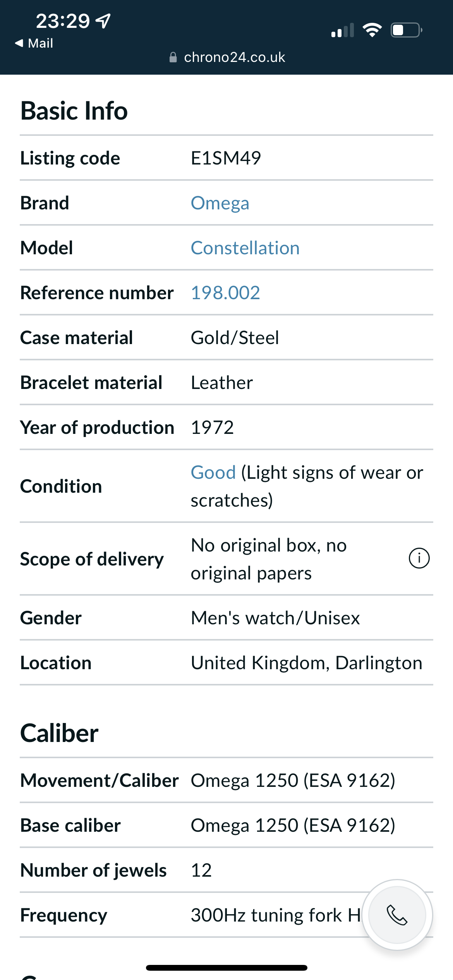Tap the battery status icon
The width and height of the screenshot is (453, 980).
point(406,30)
